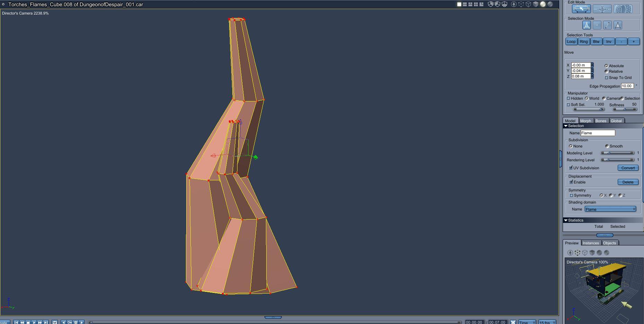Image resolution: width=644 pixels, height=324 pixels.
Task: Set viewport display to smooth shaded sphere
Action: (x=543, y=4)
